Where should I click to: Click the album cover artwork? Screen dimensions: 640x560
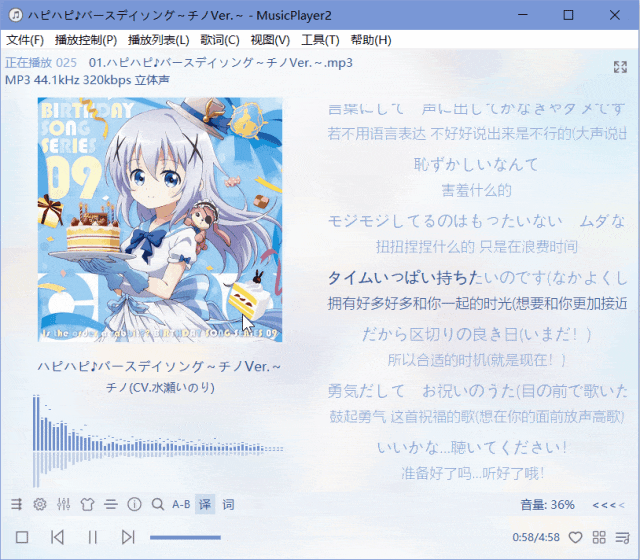tap(160, 220)
